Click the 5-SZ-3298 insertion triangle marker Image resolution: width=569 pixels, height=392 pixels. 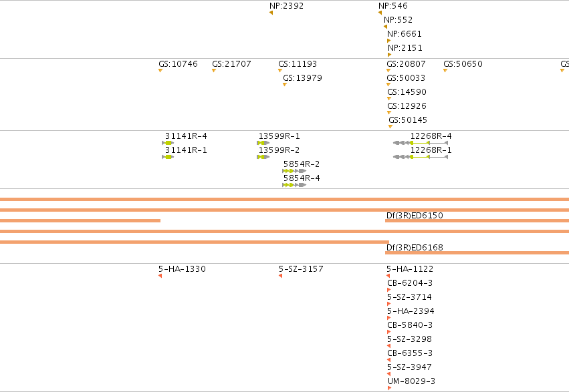point(388,346)
